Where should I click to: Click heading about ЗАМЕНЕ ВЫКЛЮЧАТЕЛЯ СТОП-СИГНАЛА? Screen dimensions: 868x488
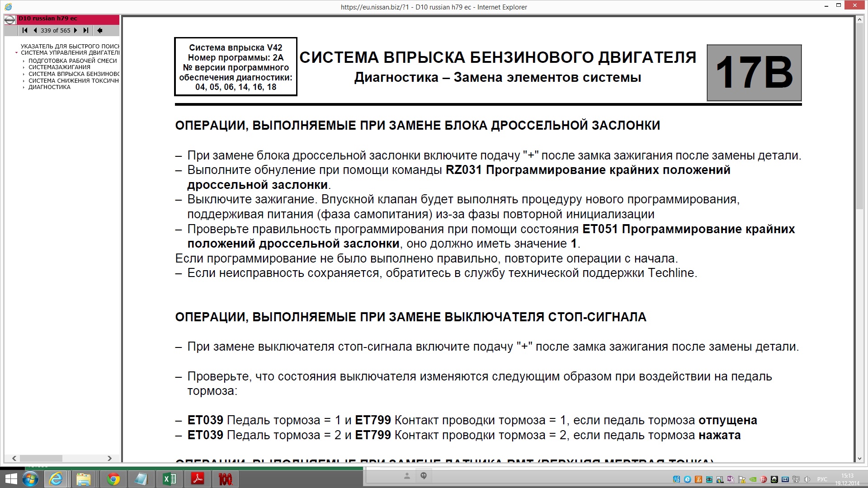coord(410,317)
